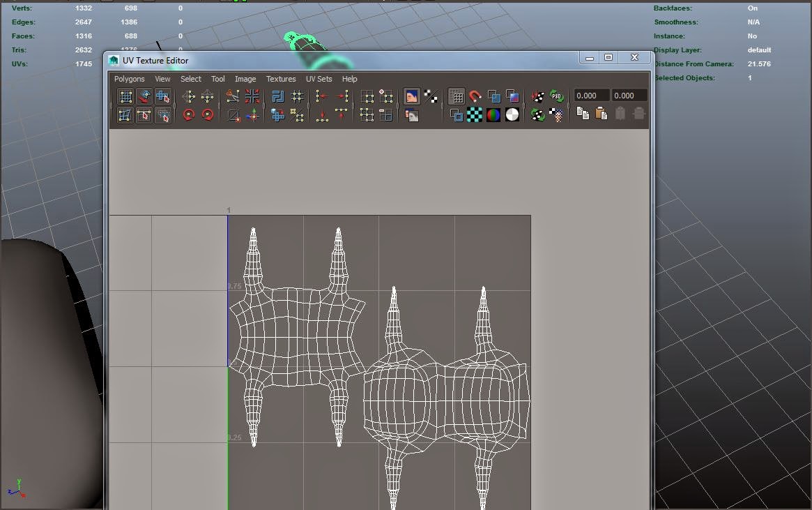Align UVs to minimum V
The width and height of the screenshot is (812, 510).
point(322,115)
